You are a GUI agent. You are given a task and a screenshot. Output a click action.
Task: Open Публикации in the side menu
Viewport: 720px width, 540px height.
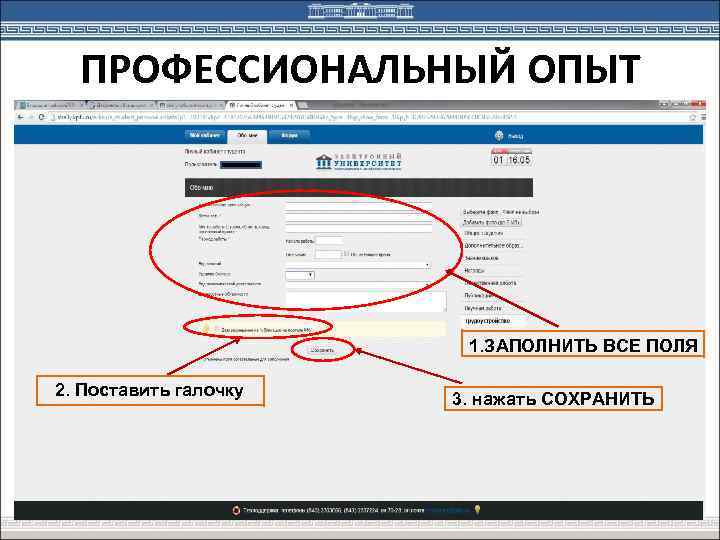pos(479,296)
